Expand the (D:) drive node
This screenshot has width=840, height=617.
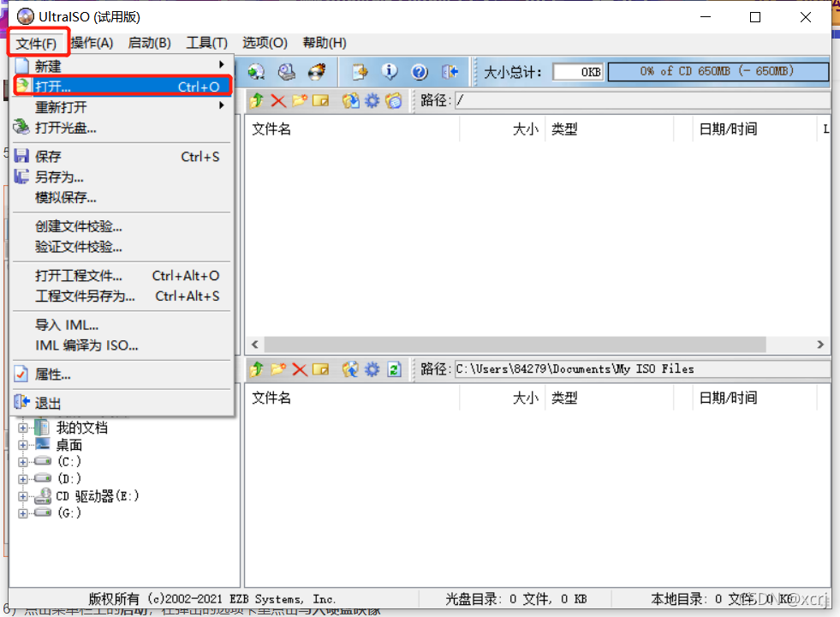(22, 479)
